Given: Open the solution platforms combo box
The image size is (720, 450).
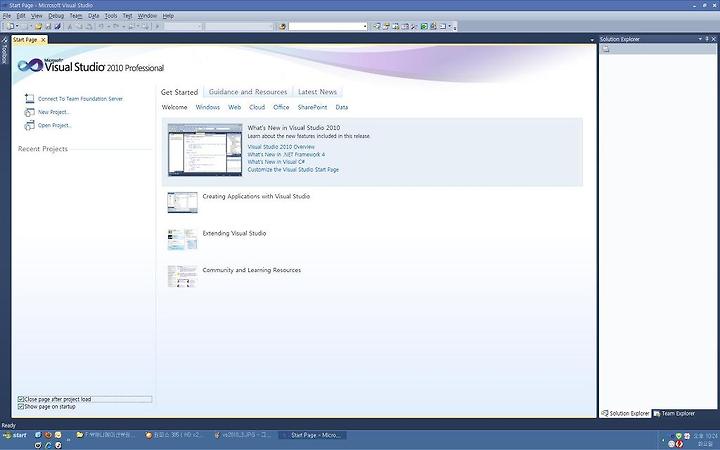Looking at the screenshot, I should pos(239,27).
